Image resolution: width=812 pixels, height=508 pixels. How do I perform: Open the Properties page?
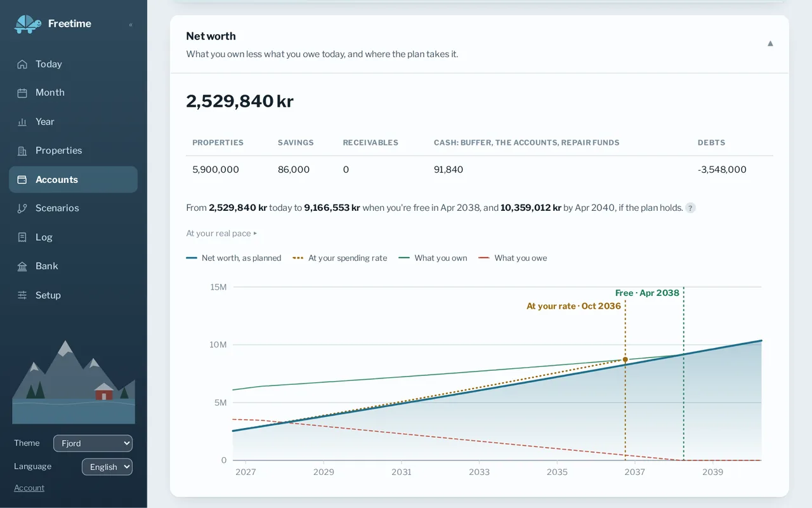click(73, 150)
